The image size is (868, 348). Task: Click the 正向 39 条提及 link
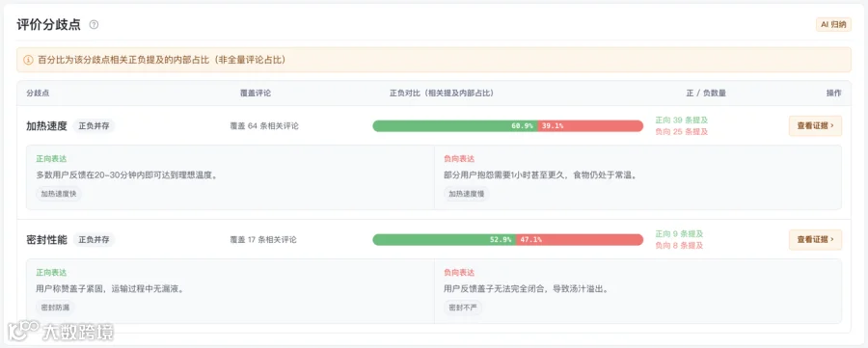(x=682, y=120)
